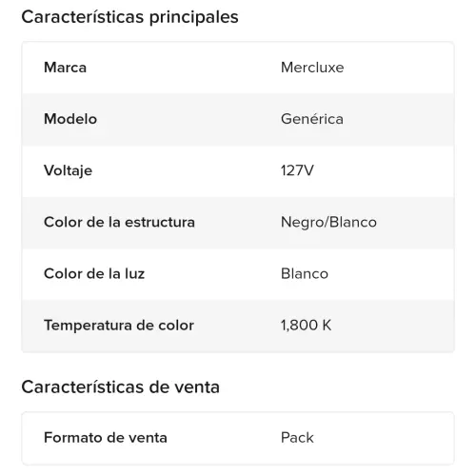Image resolution: width=476 pixels, height=476 pixels.
Task: Select the Temperatura de color label
Action: coord(119,326)
